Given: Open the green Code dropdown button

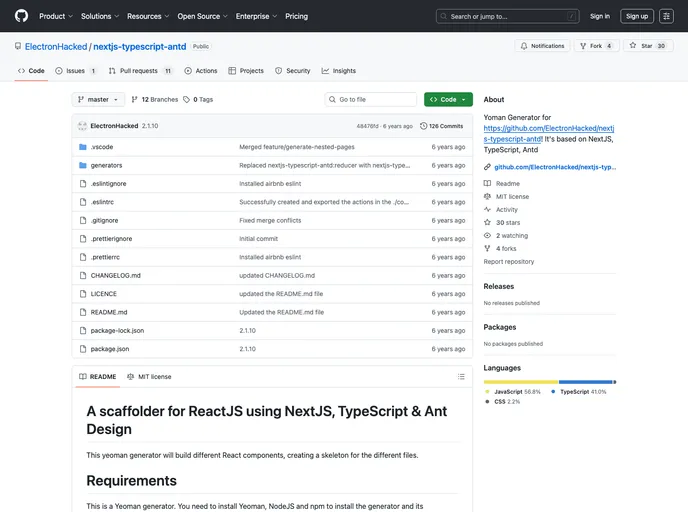Looking at the screenshot, I should [448, 100].
